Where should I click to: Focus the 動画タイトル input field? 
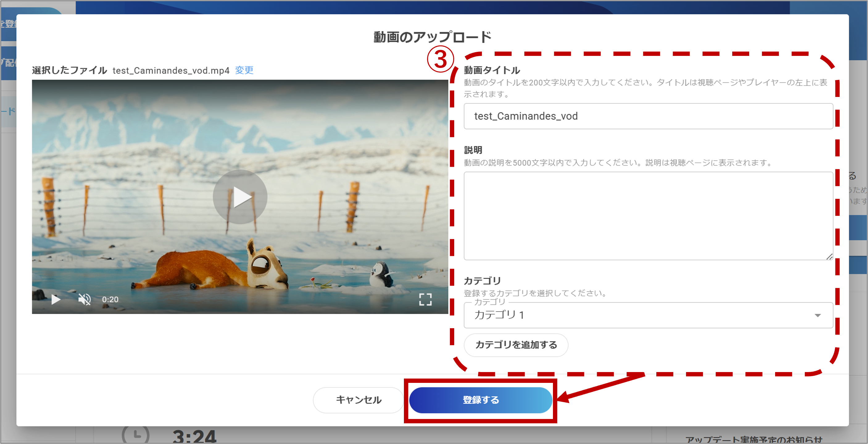pos(648,116)
